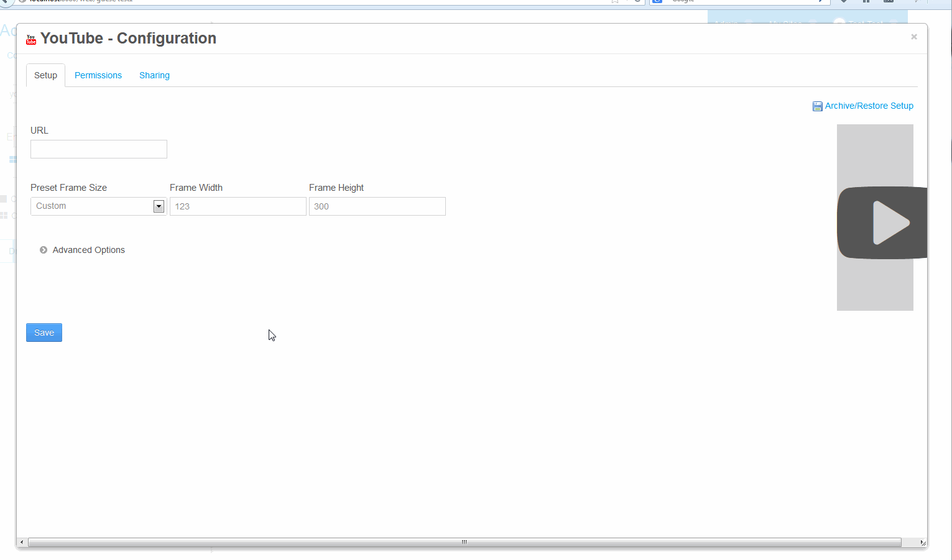Viewport: 952px width, 560px height.
Task: Click the Frame Width field
Action: [x=238, y=206]
